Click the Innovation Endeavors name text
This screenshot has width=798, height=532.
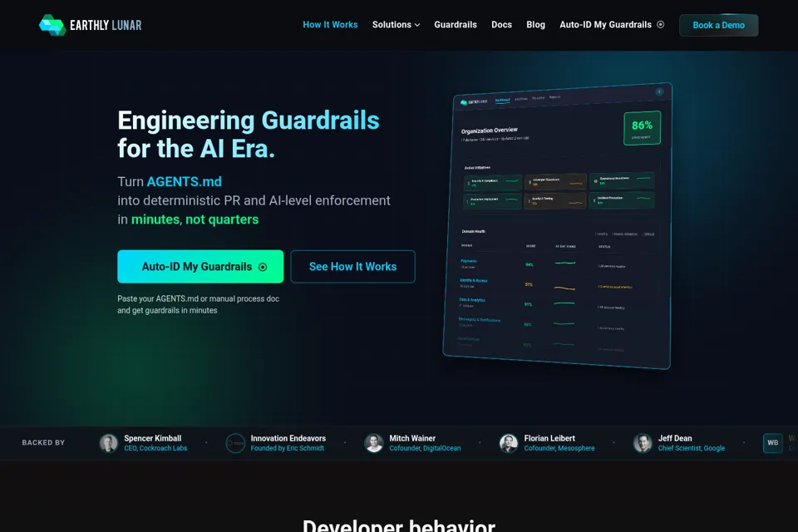[x=288, y=438]
